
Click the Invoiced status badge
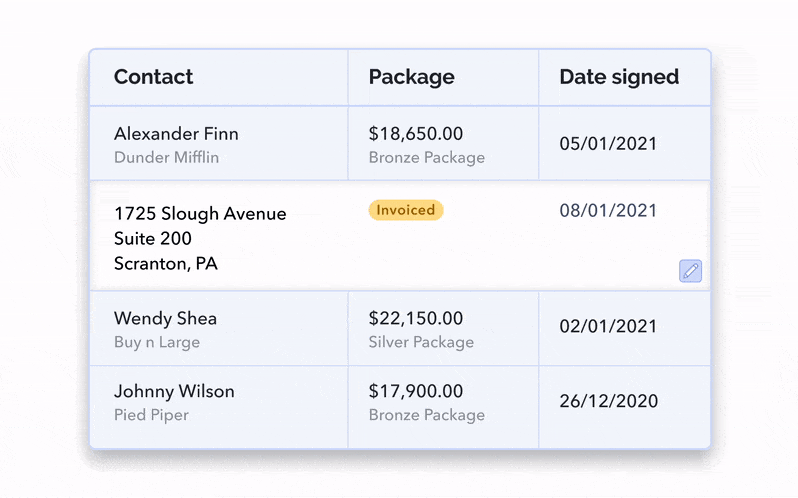click(405, 210)
